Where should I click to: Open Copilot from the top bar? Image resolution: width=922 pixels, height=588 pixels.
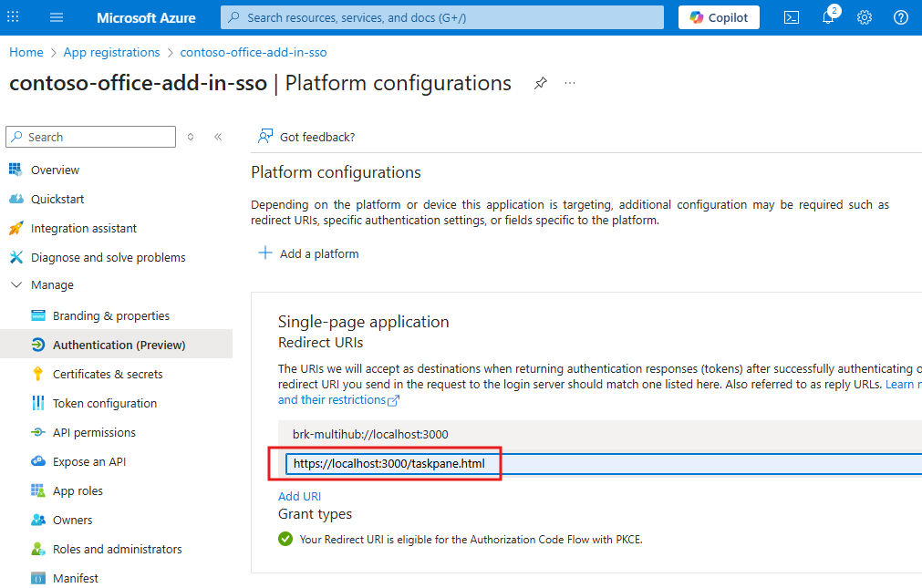(x=718, y=17)
